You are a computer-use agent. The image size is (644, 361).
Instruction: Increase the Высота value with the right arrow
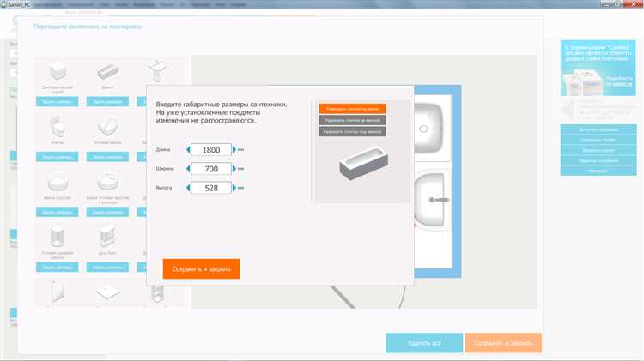[236, 188]
